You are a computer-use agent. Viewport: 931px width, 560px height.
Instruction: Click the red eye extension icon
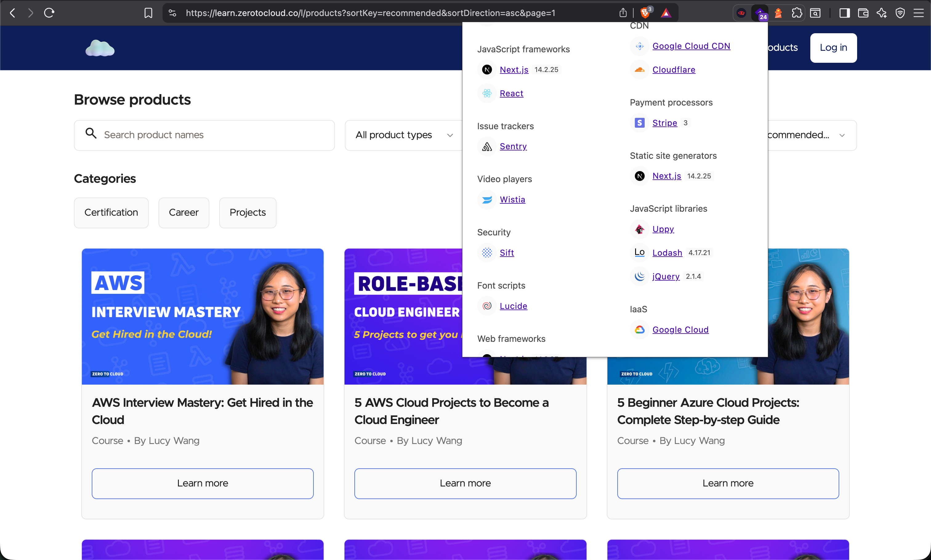pyautogui.click(x=741, y=13)
